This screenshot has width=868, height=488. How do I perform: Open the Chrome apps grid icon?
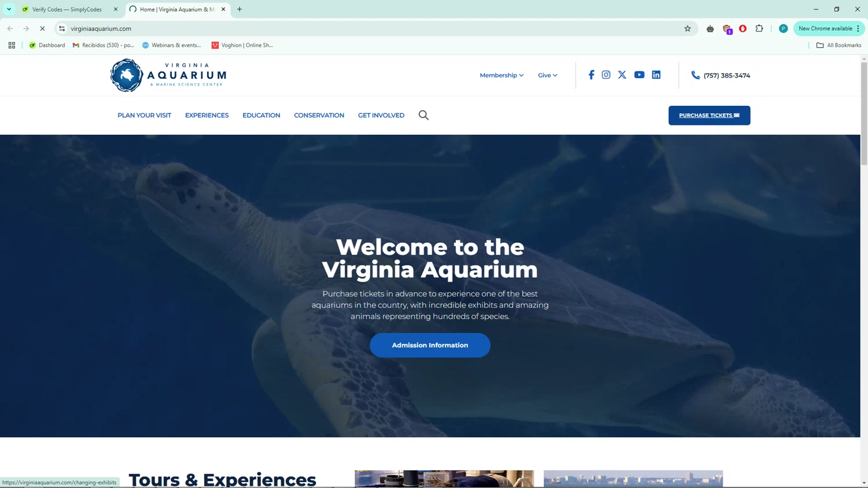(x=12, y=45)
